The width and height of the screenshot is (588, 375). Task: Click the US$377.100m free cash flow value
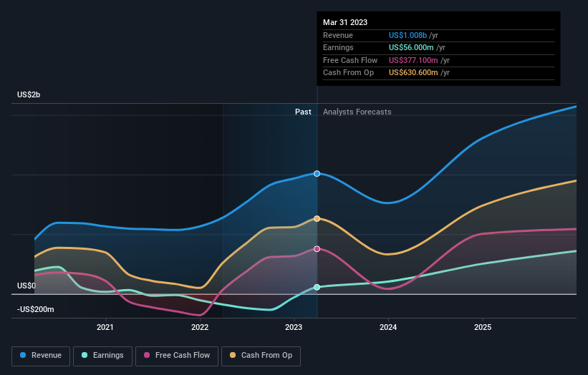413,60
